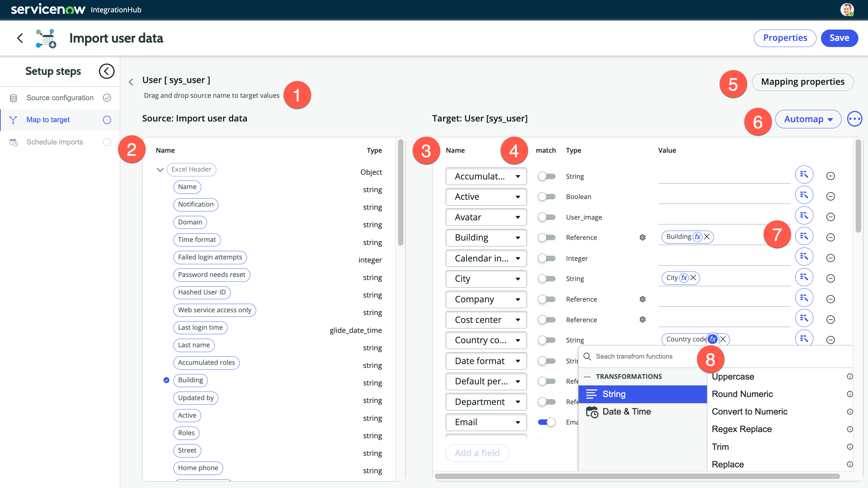This screenshot has width=868, height=488.
Task: Open reference settings gear for Cost center
Action: point(643,319)
